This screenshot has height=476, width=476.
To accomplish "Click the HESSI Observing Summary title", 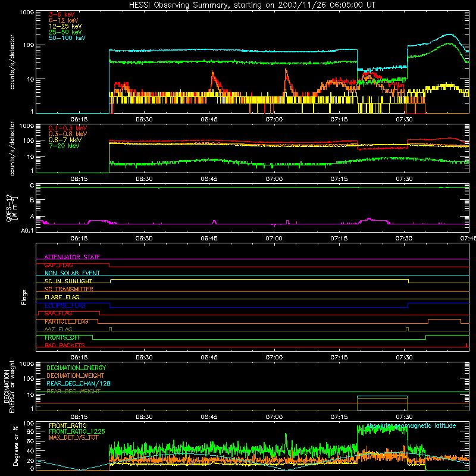I will tap(252, 5).
